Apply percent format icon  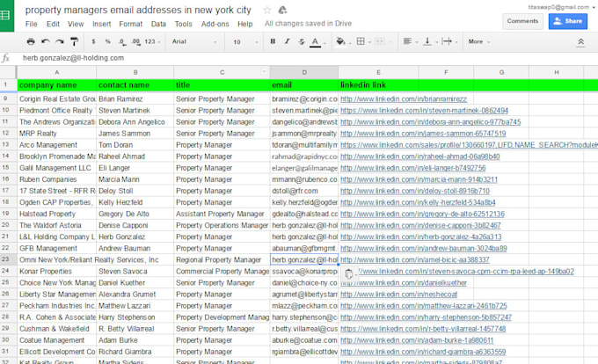click(108, 41)
